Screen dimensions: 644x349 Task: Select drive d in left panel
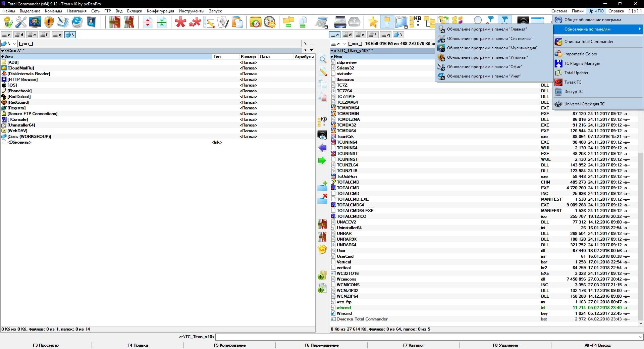[x=19, y=35]
